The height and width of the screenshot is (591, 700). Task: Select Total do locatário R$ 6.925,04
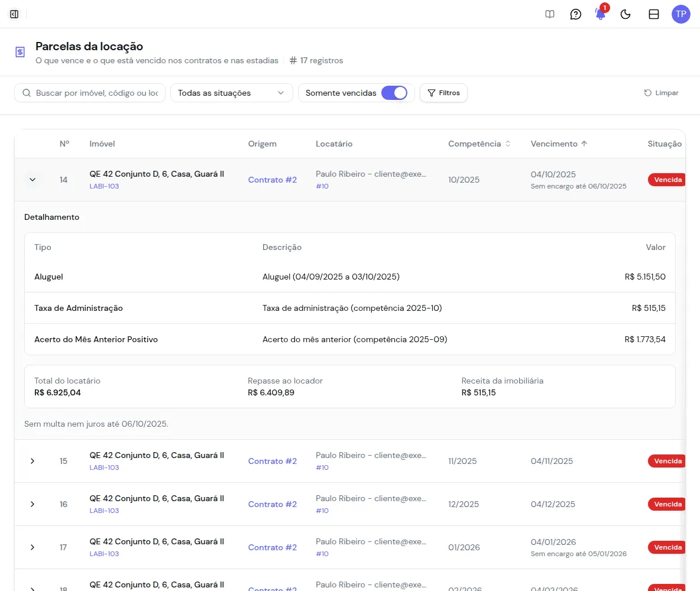point(57,393)
